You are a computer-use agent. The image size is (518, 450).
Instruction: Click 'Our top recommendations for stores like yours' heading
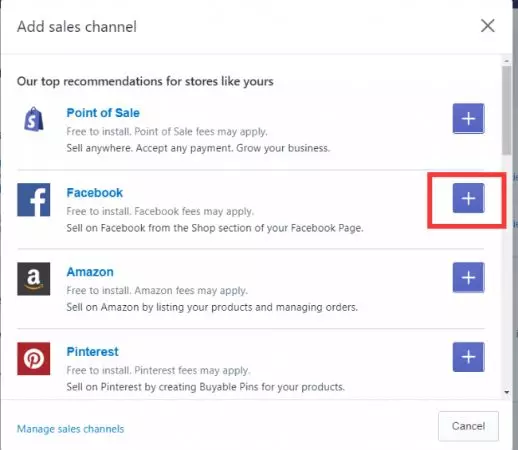pos(145,81)
